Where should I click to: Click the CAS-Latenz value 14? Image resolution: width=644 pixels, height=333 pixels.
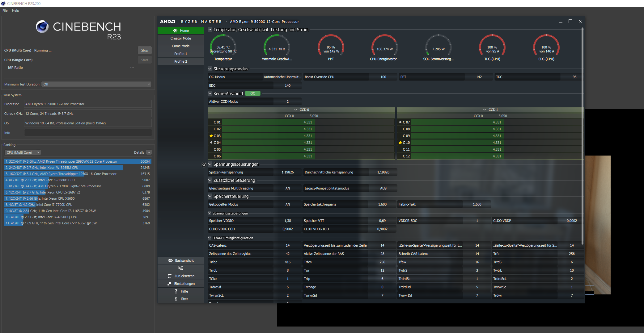tap(288, 245)
